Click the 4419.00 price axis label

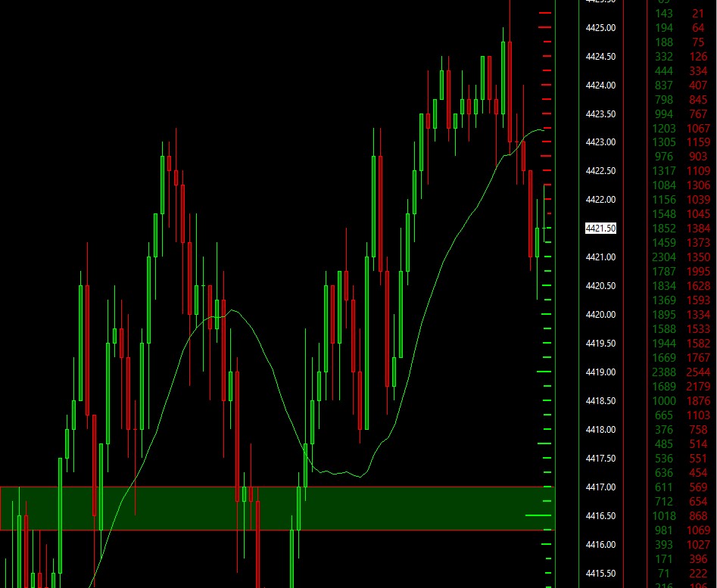click(x=600, y=372)
